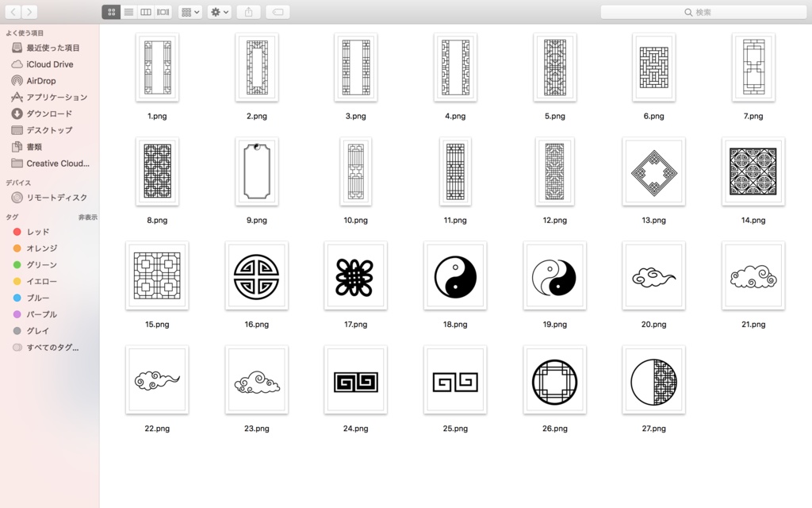
Task: Go back with the left arrow button
Action: tap(13, 12)
